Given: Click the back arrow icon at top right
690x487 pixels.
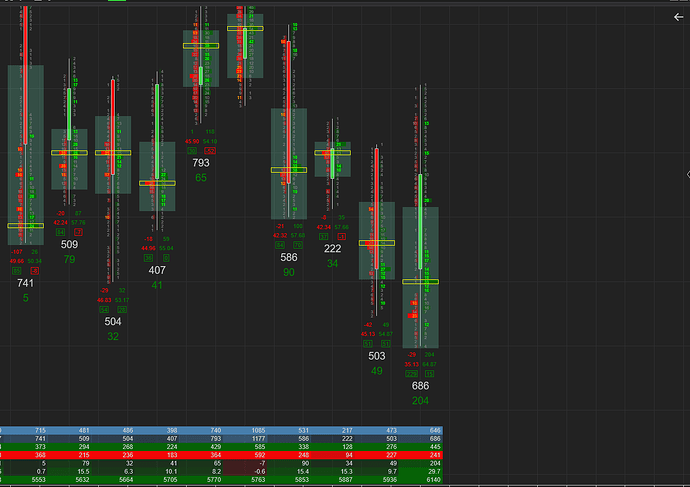Looking at the screenshot, I should (678, 17).
